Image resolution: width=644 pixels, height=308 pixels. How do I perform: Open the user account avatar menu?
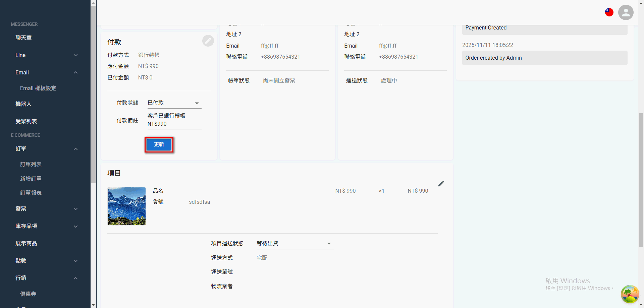tap(626, 12)
